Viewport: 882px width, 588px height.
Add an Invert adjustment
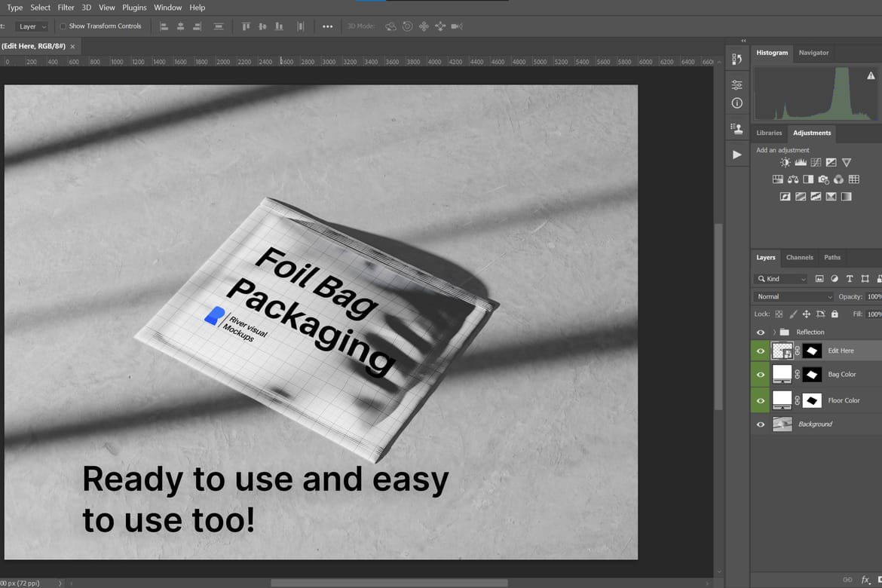click(x=786, y=196)
